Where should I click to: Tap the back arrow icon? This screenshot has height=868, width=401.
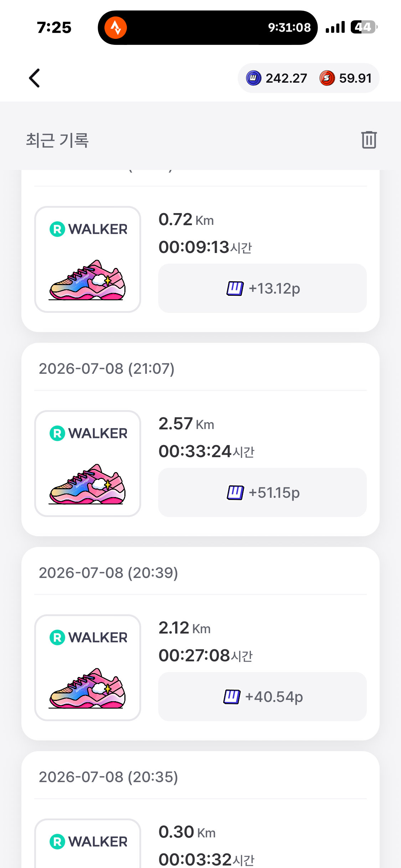[34, 78]
